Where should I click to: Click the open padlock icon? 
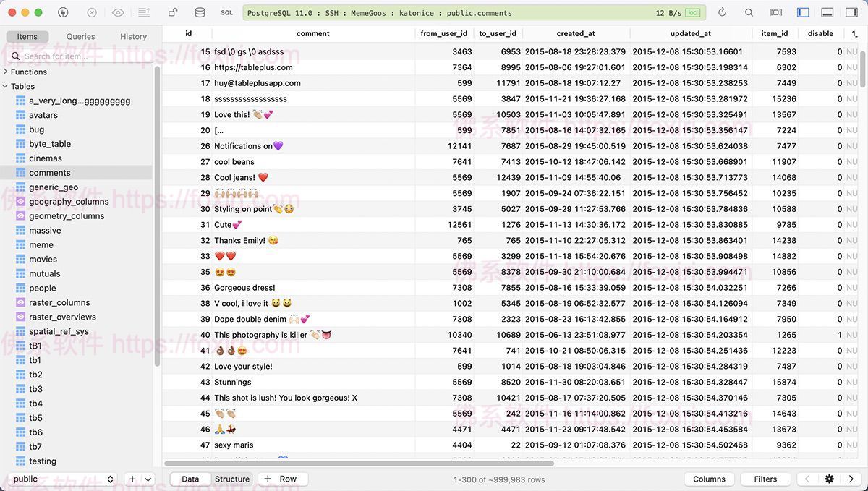pyautogui.click(x=172, y=12)
